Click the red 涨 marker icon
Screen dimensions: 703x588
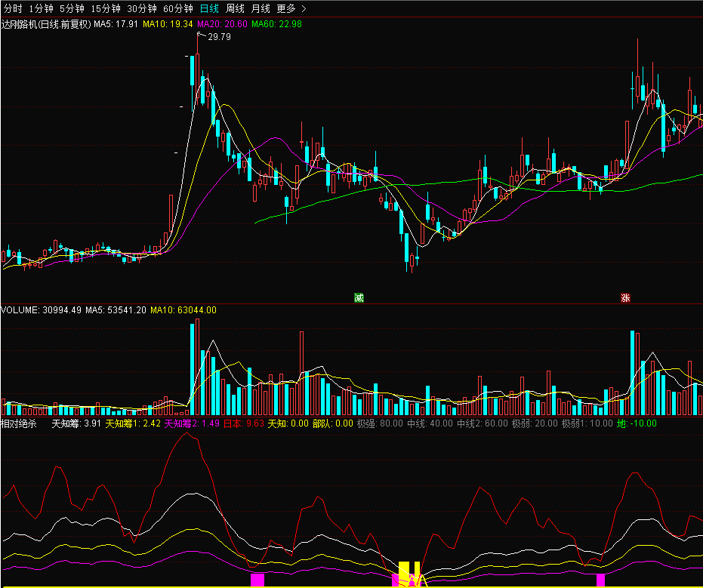coord(625,297)
